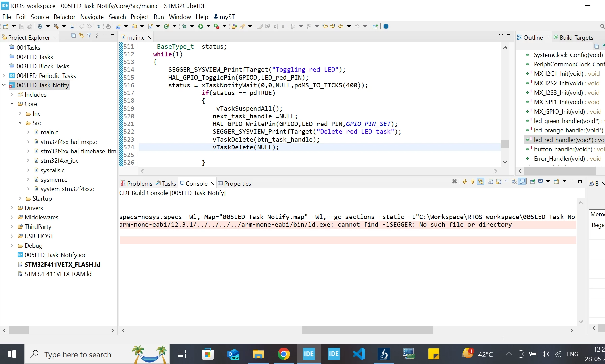
Task: Click the Clear Console document icon
Action: [514, 181]
